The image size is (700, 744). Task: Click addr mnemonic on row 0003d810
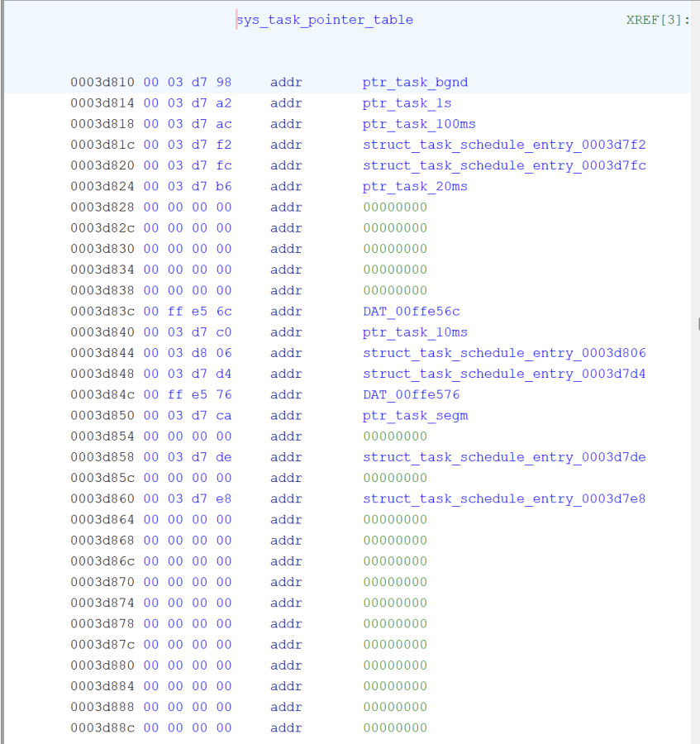click(286, 83)
